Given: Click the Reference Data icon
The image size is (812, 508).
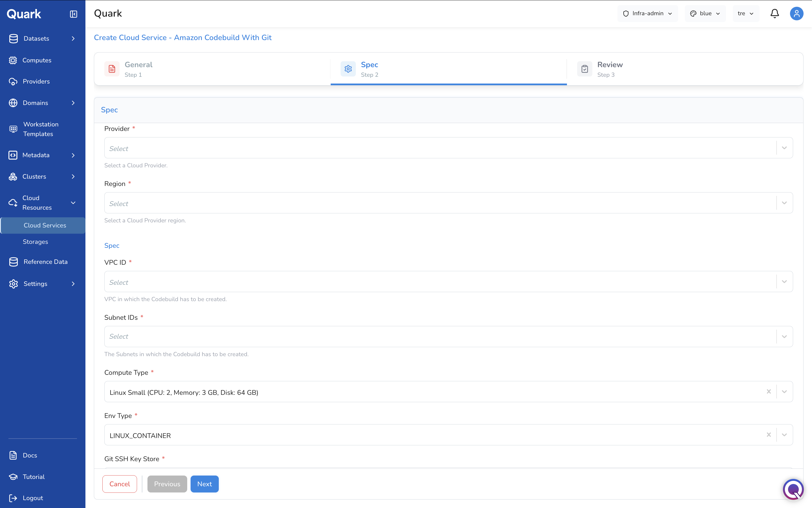Looking at the screenshot, I should tap(14, 262).
